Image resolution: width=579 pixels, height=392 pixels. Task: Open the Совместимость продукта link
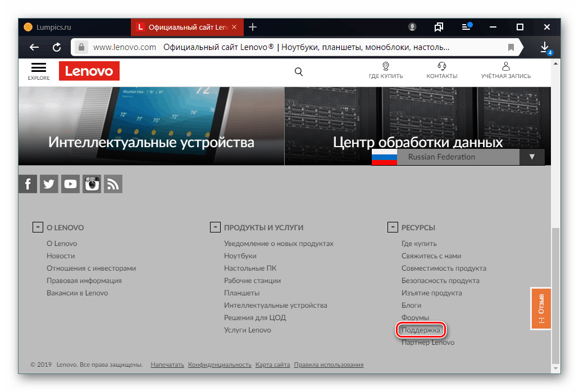tap(444, 268)
